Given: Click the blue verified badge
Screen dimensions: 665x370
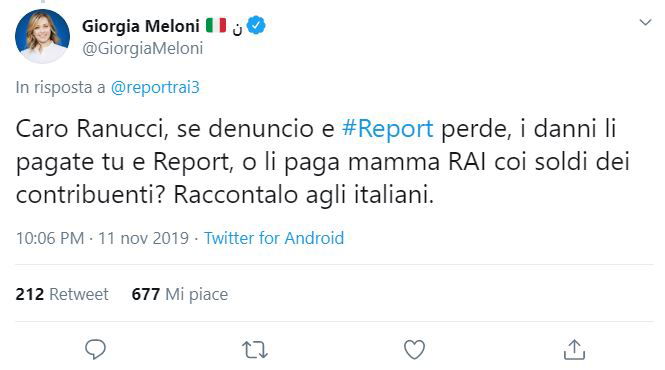Looking at the screenshot, I should click(x=256, y=26).
